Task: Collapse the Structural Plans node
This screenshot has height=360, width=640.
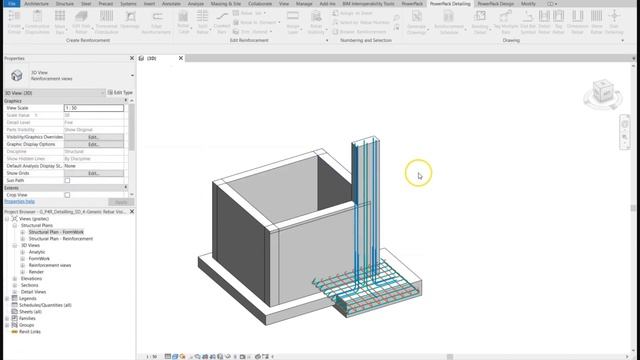Action: click(15, 225)
